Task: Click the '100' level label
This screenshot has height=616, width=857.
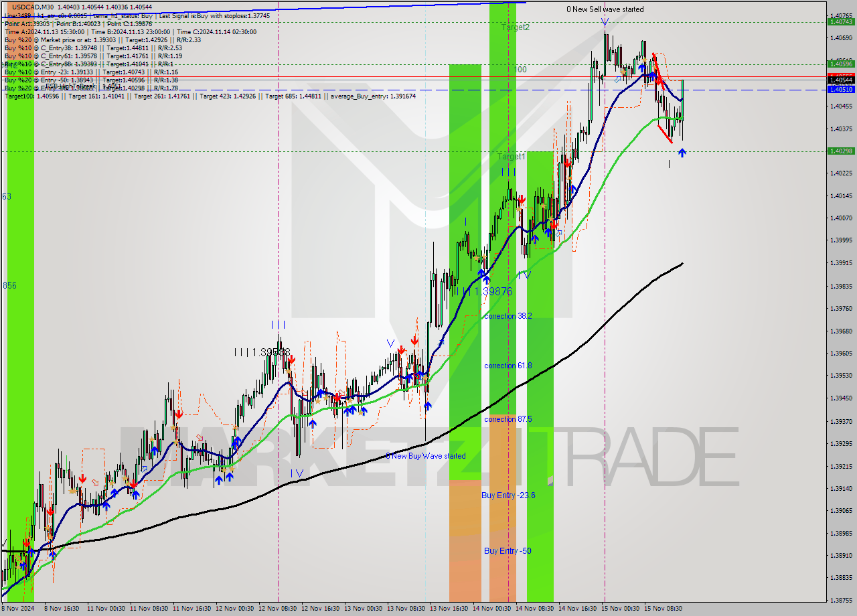Action: click(520, 70)
